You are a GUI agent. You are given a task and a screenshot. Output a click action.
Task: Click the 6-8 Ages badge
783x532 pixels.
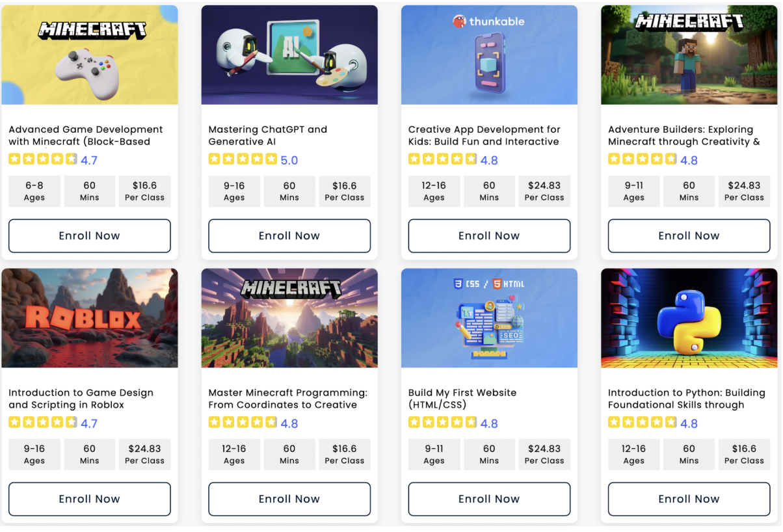click(x=34, y=191)
